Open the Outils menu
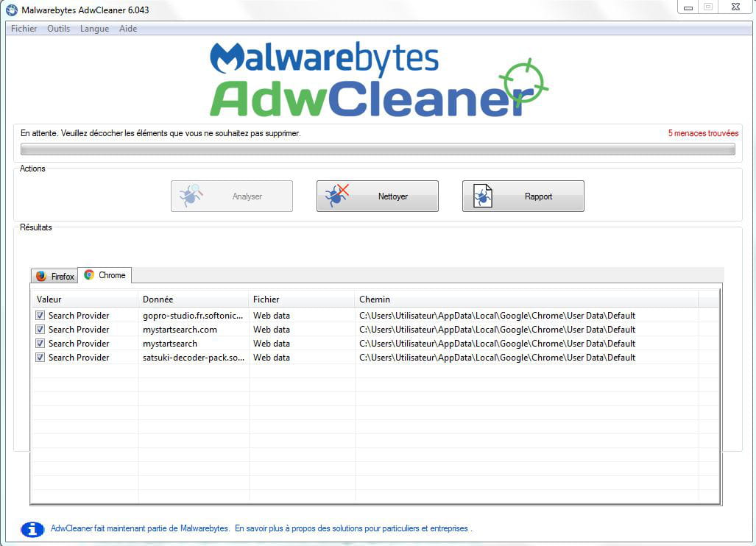Screen dimensions: 756x546 pos(58,29)
